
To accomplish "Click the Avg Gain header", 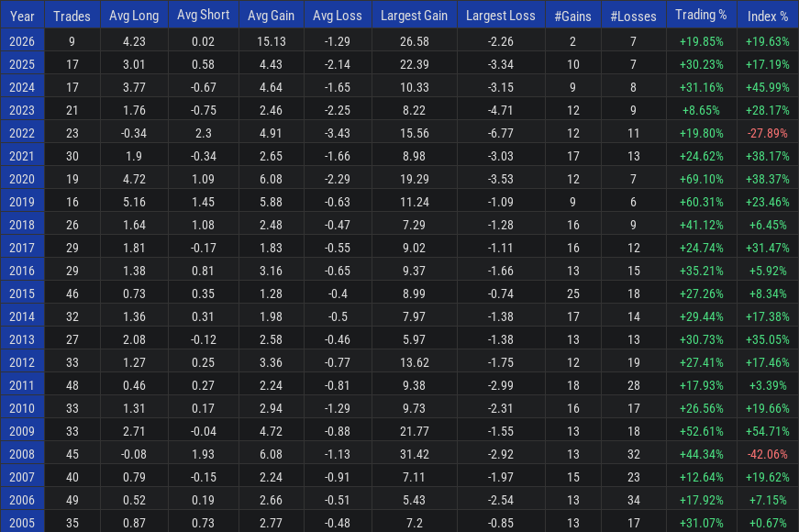I will tap(272, 16).
